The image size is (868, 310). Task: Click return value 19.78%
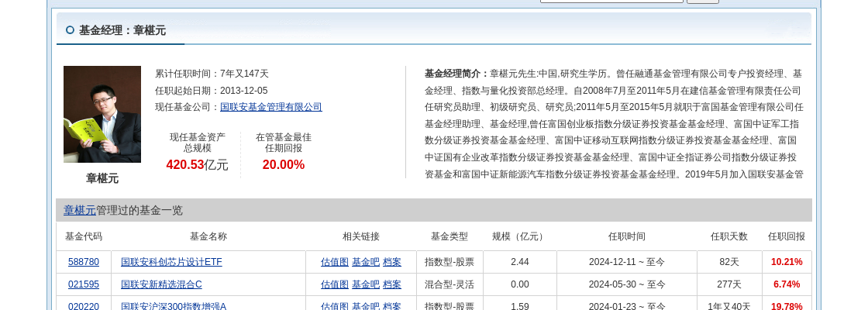[787, 306]
